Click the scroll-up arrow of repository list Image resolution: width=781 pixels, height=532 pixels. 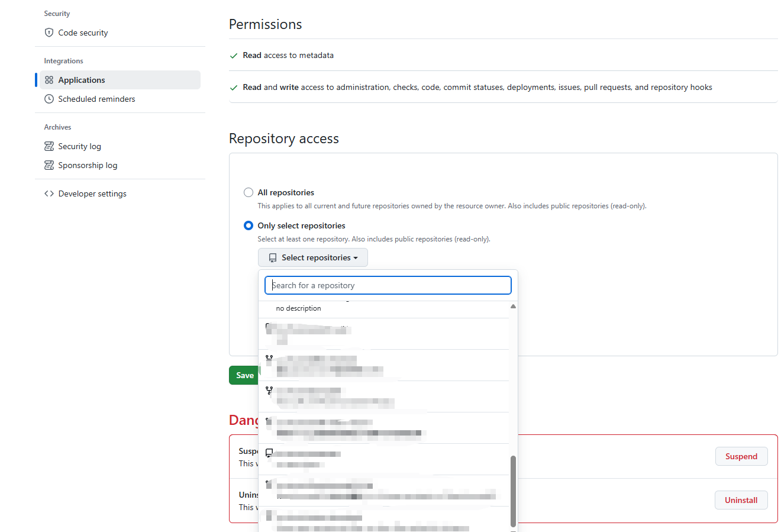[x=513, y=307]
